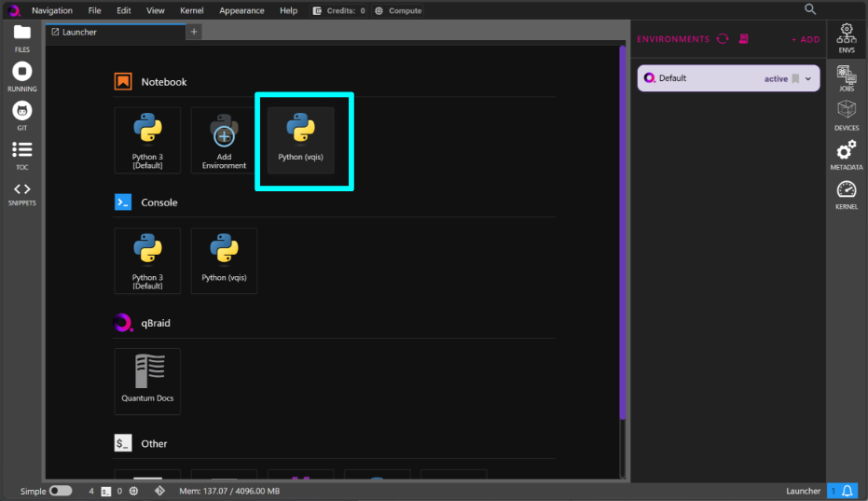The width and height of the screenshot is (868, 501).
Task: Click the Other section heading
Action: click(154, 444)
